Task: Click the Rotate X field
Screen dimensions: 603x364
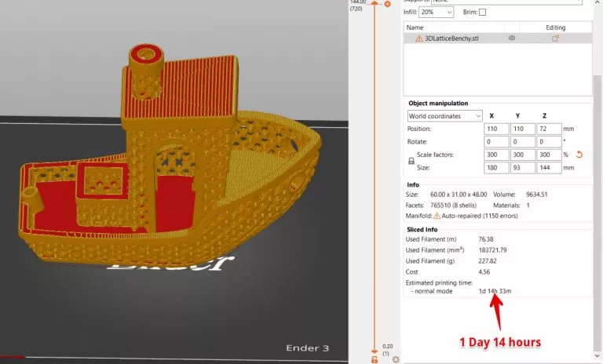Action: coord(496,142)
